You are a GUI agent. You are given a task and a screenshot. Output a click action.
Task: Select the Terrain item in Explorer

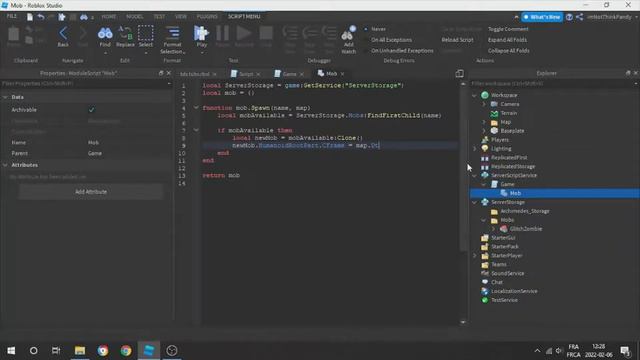click(x=508, y=113)
